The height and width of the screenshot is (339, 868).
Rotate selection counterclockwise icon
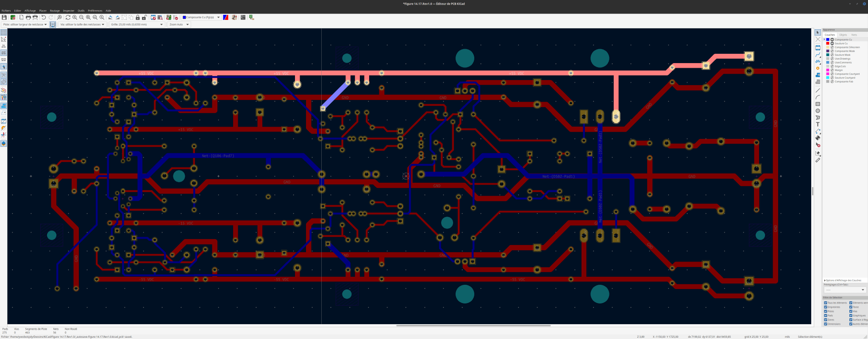pyautogui.click(x=110, y=17)
